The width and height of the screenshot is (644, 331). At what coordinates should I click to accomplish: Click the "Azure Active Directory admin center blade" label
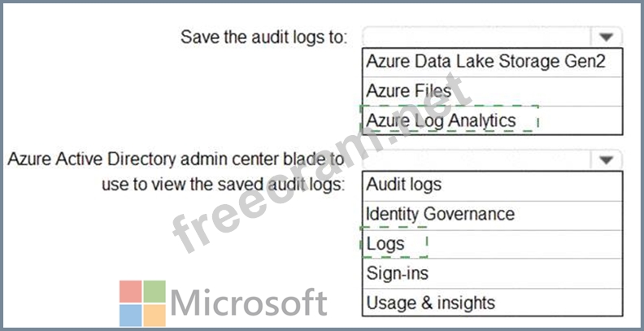(176, 159)
